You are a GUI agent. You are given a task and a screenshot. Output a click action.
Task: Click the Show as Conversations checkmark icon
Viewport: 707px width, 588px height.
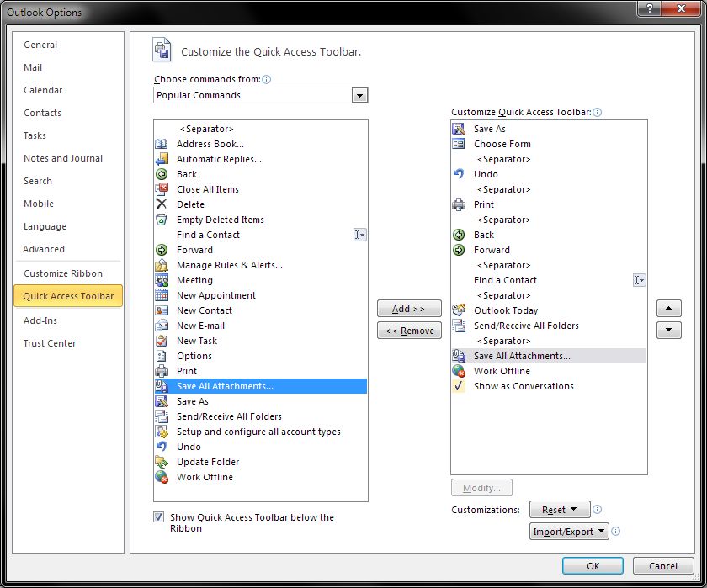pyautogui.click(x=459, y=386)
